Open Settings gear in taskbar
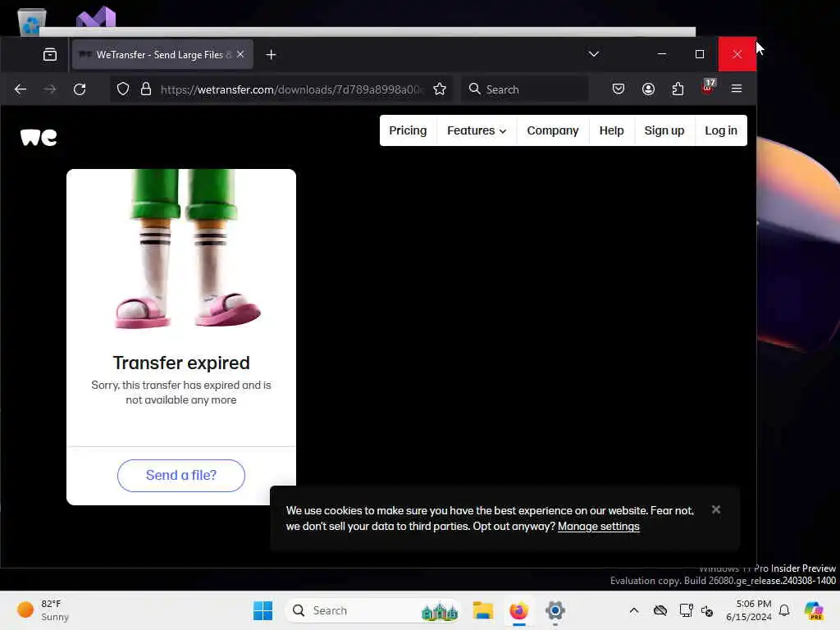The width and height of the screenshot is (840, 630). pos(555,610)
